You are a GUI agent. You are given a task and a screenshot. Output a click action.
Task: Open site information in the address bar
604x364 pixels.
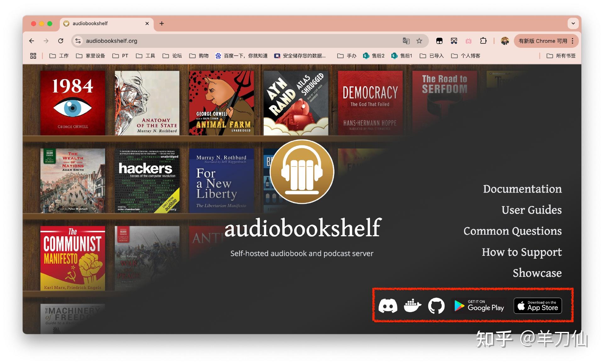point(78,41)
